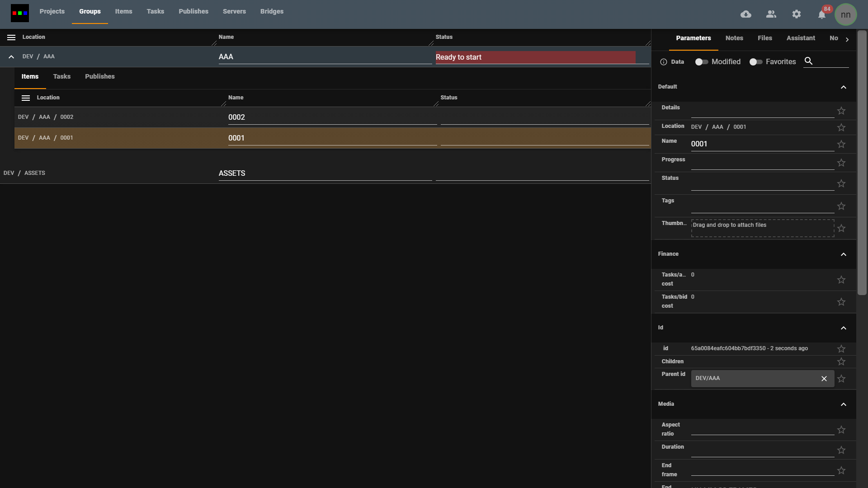Open the Location column hamburger menu
Screen dimensions: 868x488
tap(11, 37)
